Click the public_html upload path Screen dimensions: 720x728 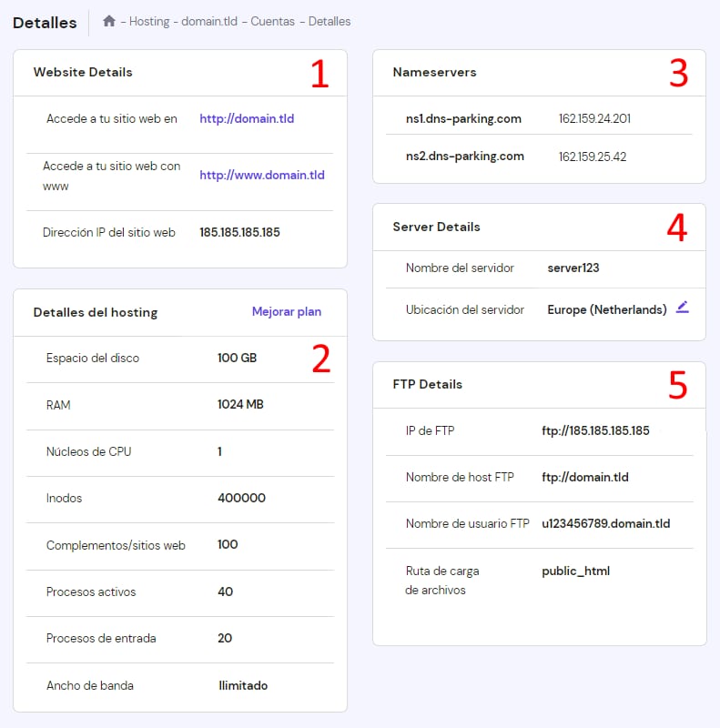coord(575,571)
